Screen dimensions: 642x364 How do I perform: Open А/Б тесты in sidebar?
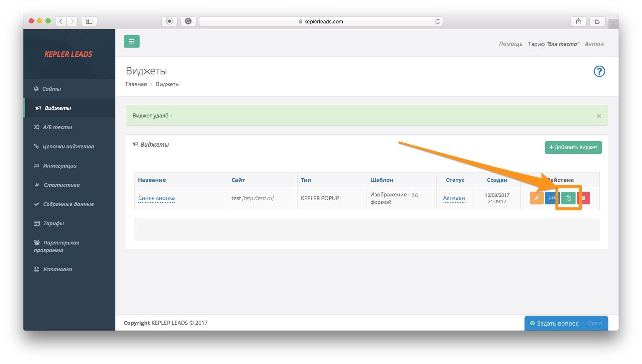[x=69, y=127]
